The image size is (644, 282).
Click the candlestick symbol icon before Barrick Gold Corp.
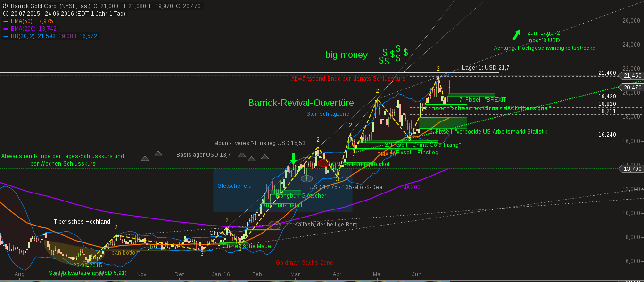tap(6, 6)
